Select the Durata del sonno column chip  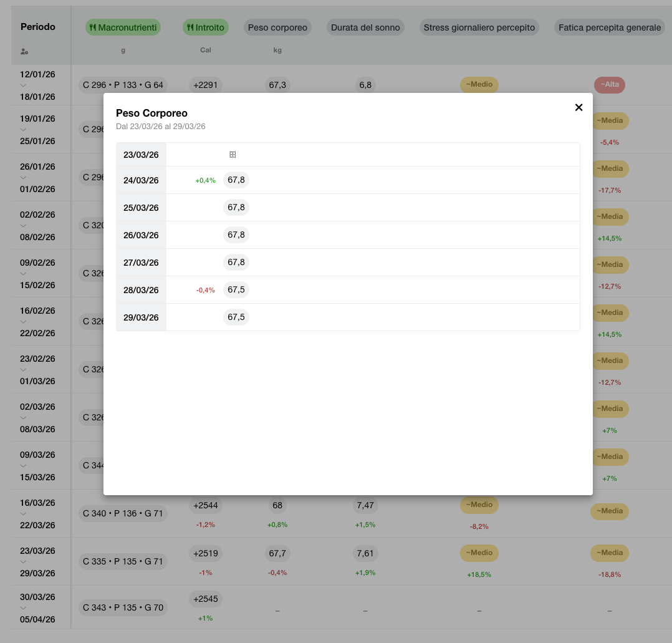365,27
